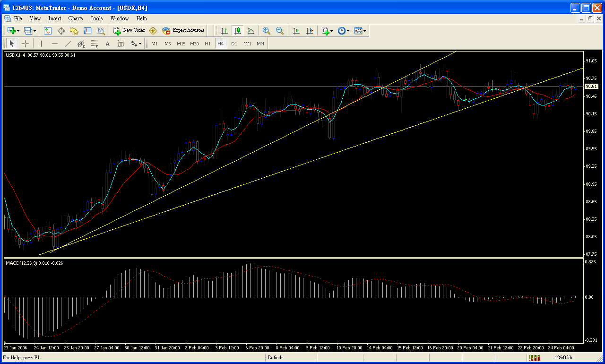Toggle Chart Shift from right border

(310, 31)
